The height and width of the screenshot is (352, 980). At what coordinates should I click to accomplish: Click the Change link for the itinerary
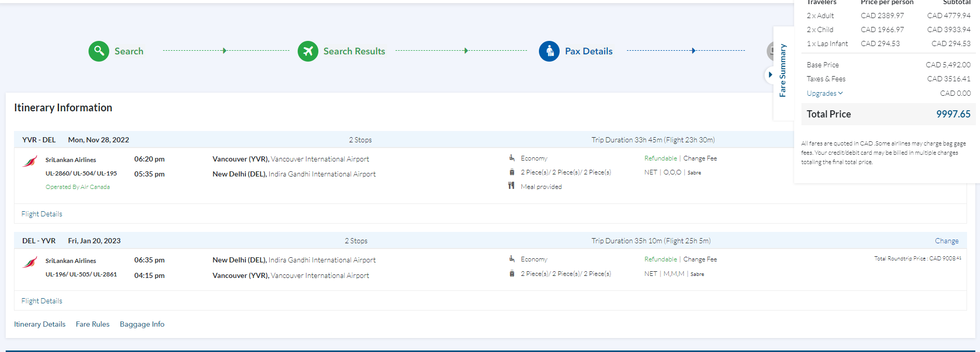click(x=946, y=241)
